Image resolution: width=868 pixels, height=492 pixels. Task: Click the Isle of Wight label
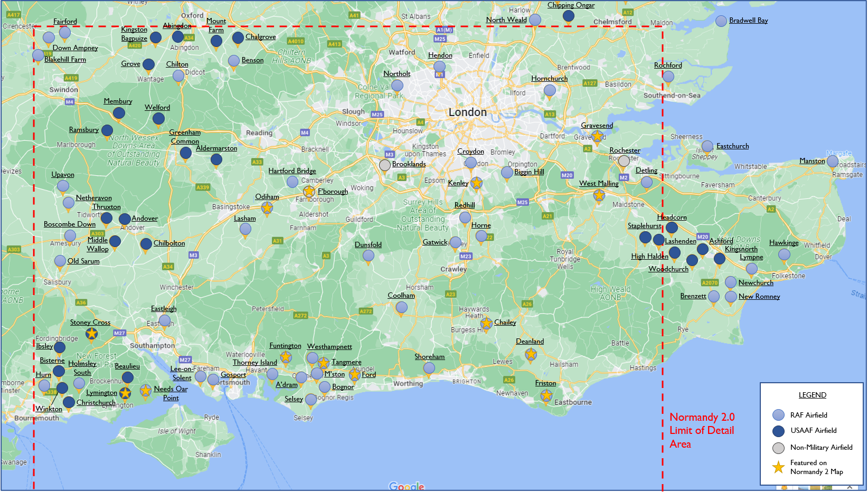click(x=176, y=431)
